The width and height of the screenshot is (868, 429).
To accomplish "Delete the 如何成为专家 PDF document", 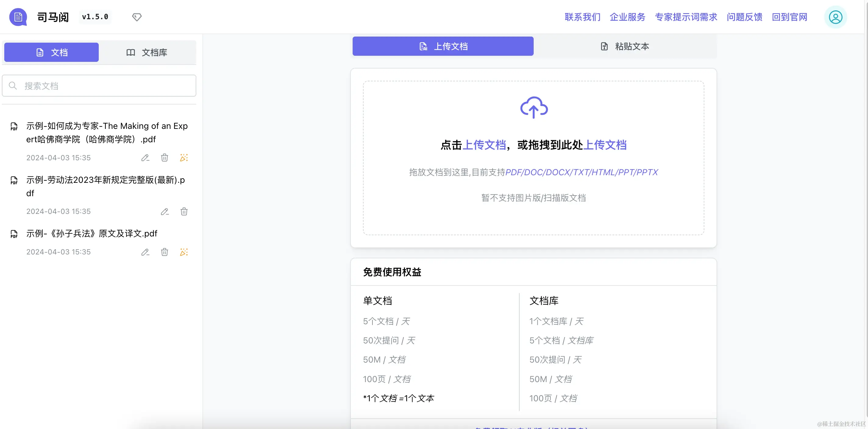I will (x=165, y=158).
